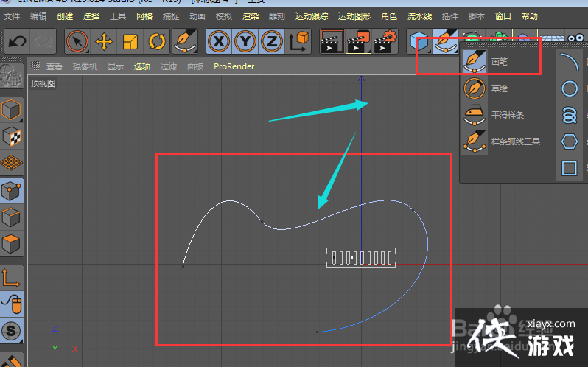This screenshot has width=588, height=367.
Task: Open the cube primitives palette
Action: (x=419, y=41)
